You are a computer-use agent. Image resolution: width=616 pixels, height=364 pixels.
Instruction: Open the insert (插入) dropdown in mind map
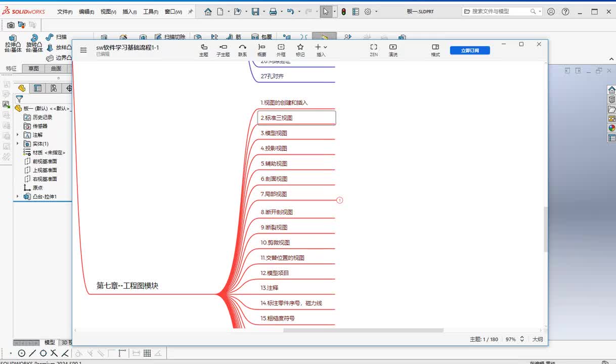tap(321, 50)
